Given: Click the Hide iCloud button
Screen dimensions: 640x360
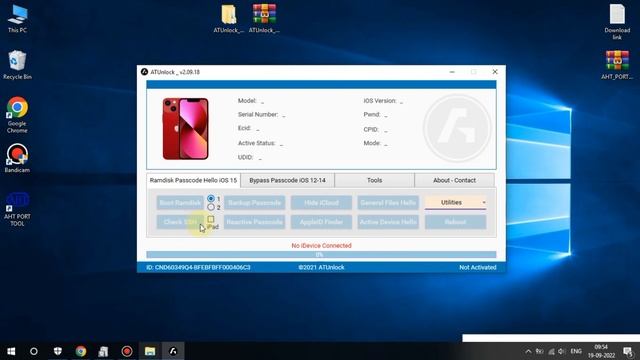Looking at the screenshot, I should coord(321,202).
